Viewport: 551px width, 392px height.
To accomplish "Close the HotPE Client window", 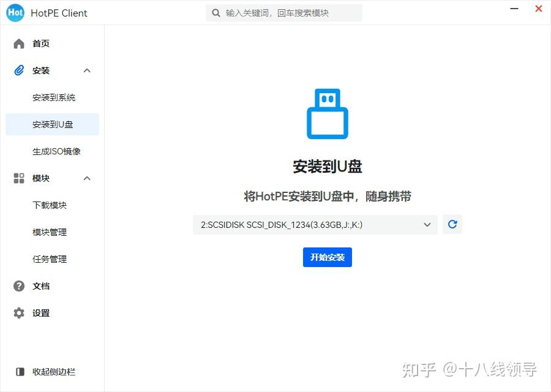I will (x=538, y=9).
